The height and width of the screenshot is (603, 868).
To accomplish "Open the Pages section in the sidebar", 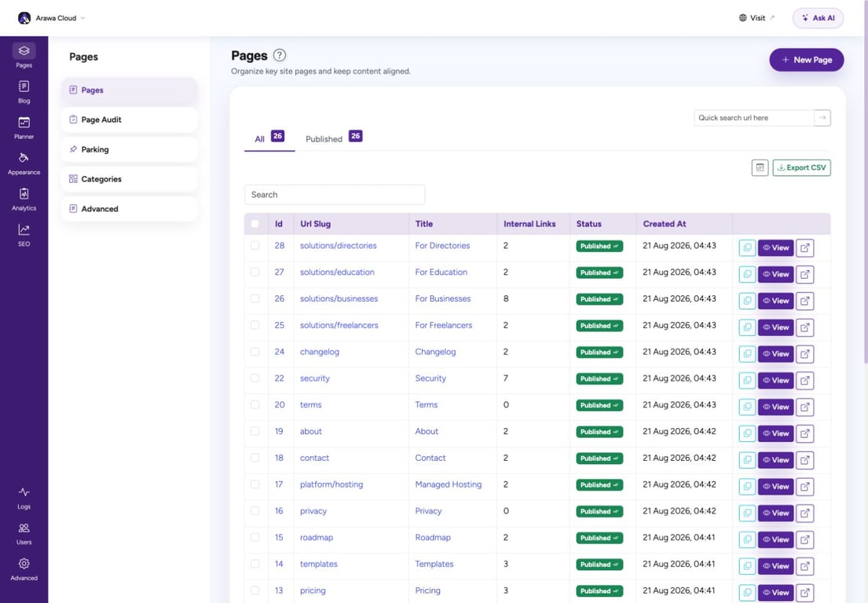I will [x=24, y=55].
